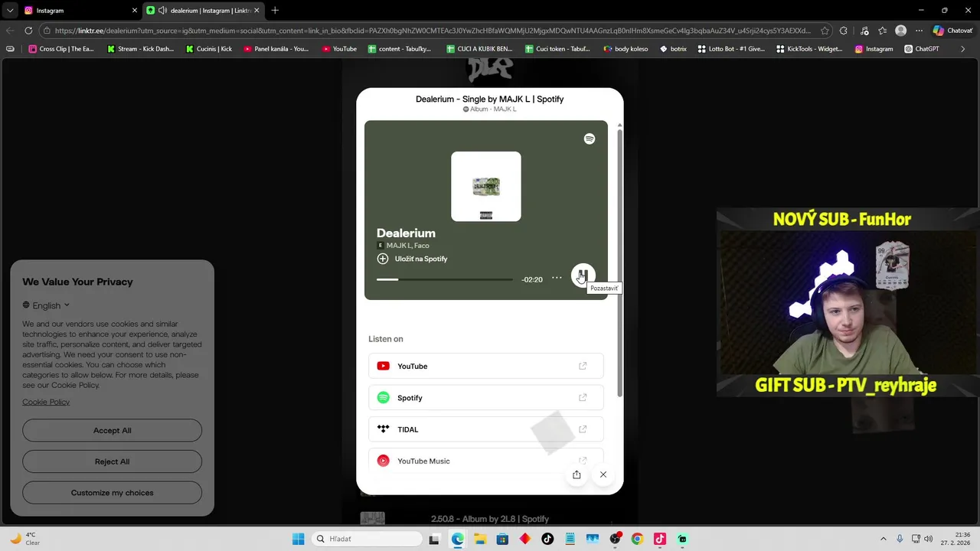Image resolution: width=980 pixels, height=551 pixels.
Task: Open the botrix bookmark
Action: (673, 49)
